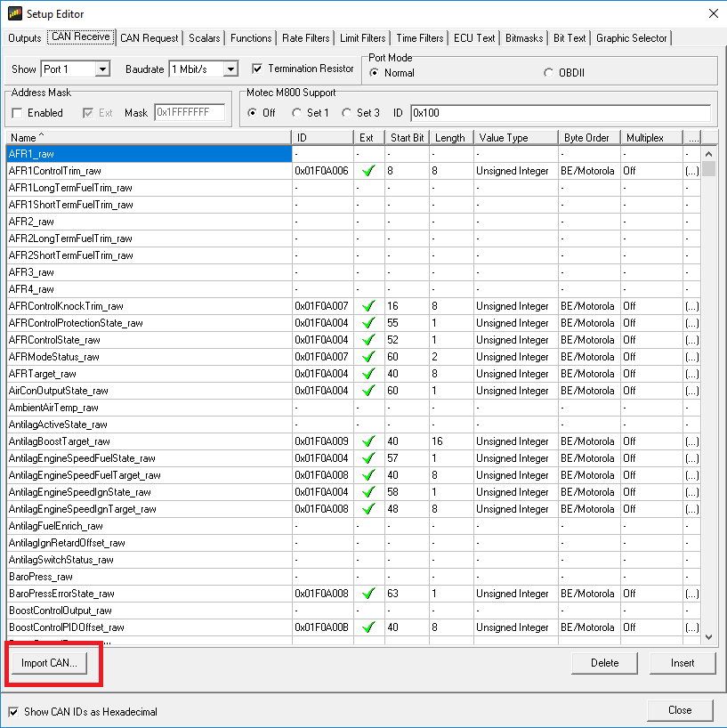Image resolution: width=727 pixels, height=728 pixels.
Task: Click the vertical scrollbar thumb
Action: point(708,168)
